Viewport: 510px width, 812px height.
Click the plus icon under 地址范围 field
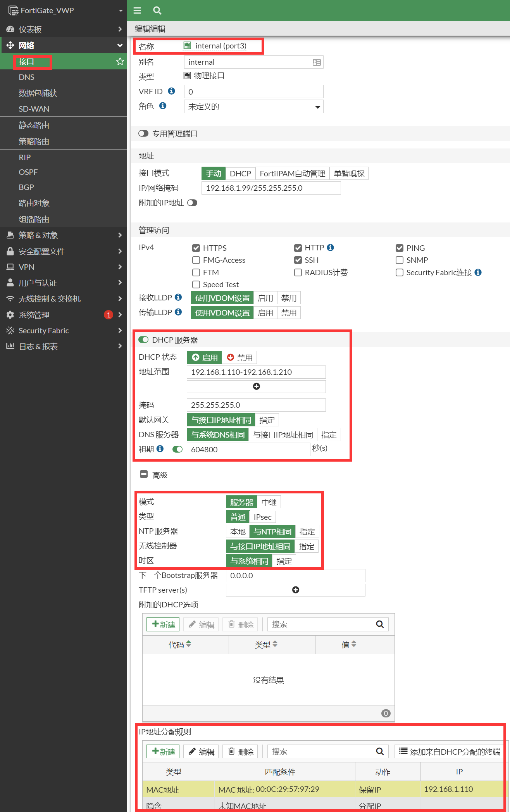point(256,386)
